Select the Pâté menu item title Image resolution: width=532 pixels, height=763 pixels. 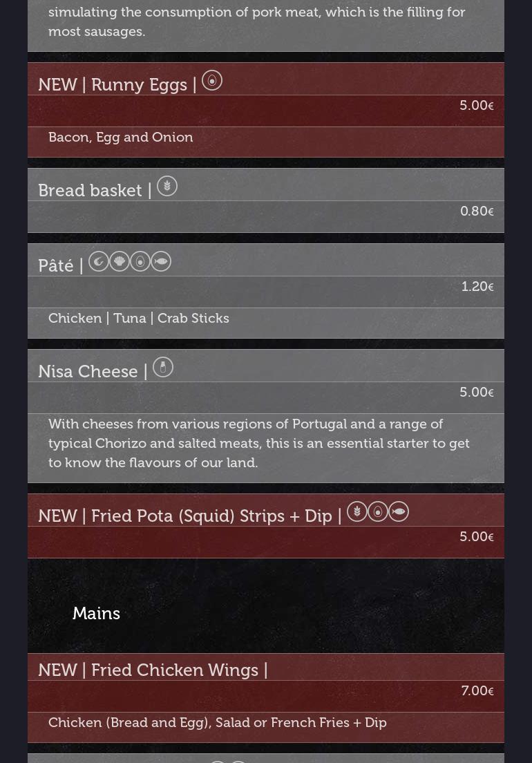coord(56,266)
